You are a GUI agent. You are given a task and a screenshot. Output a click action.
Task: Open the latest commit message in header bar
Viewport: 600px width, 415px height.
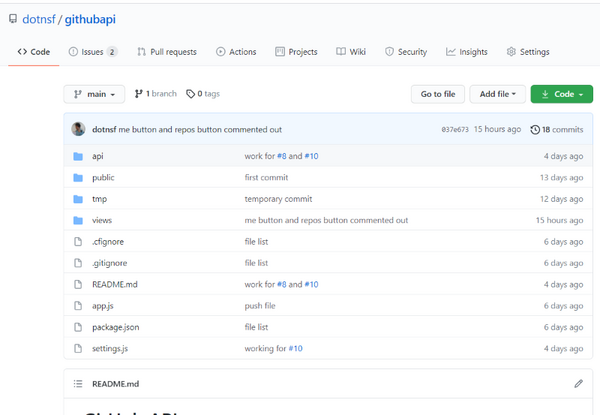pos(200,130)
